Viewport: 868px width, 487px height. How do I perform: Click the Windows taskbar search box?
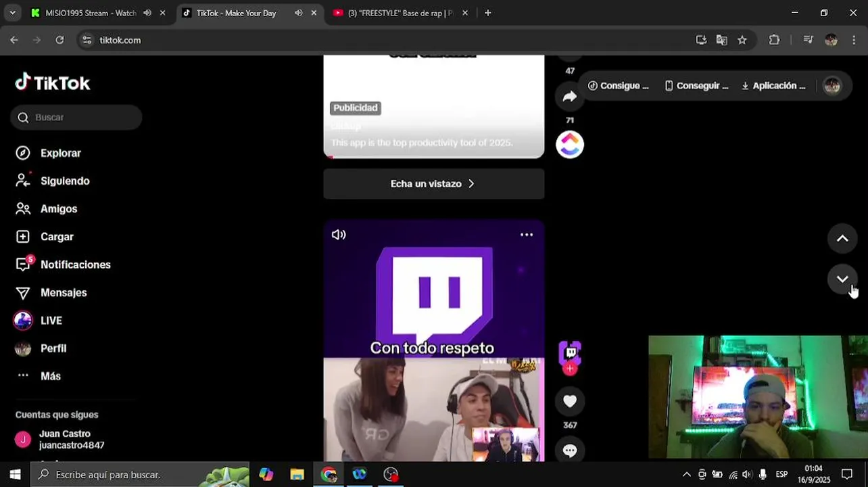click(x=140, y=475)
